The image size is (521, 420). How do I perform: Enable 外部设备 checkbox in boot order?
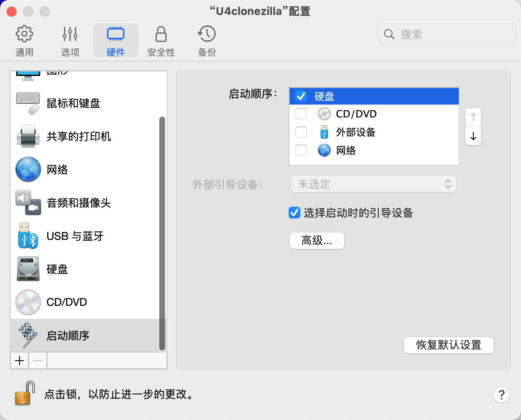301,132
